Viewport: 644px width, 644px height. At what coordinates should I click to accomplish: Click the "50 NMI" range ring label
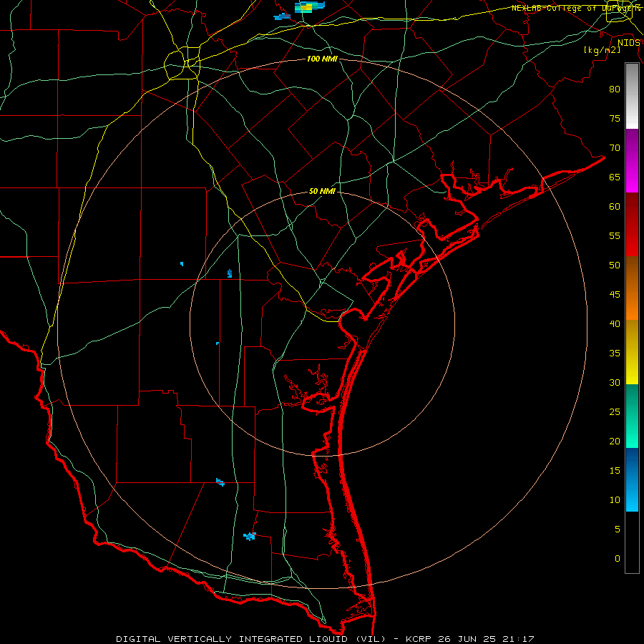coord(322,191)
